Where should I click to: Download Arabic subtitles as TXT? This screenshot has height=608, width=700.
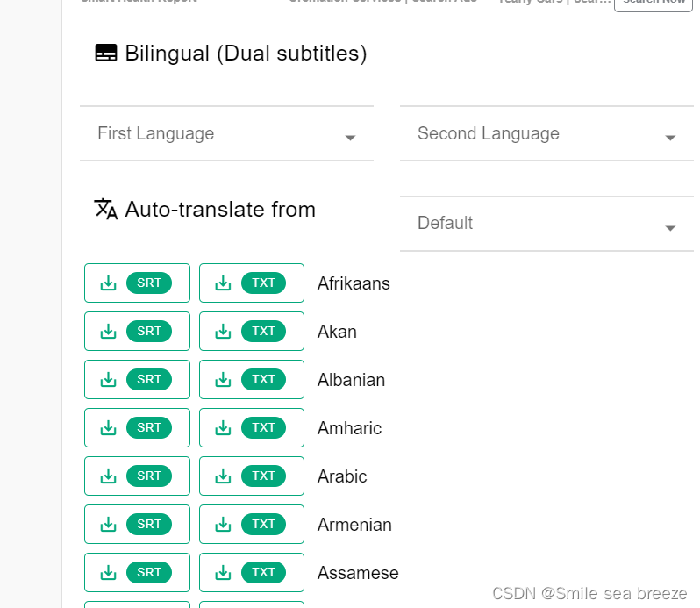click(252, 476)
